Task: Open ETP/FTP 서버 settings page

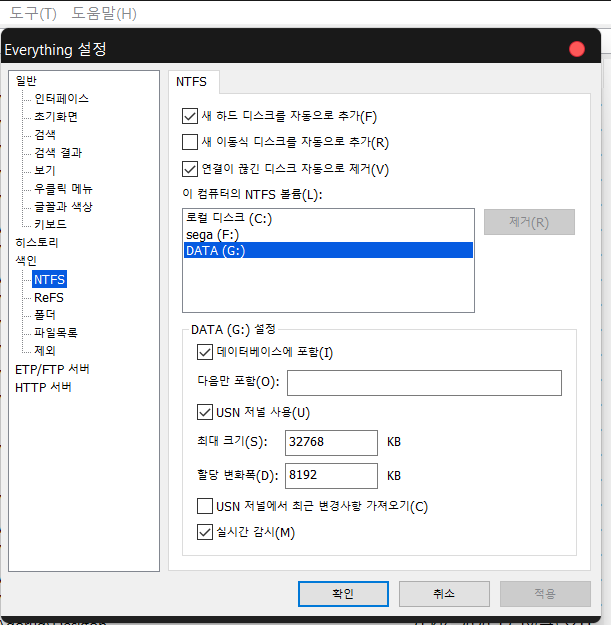Action: coord(52,369)
